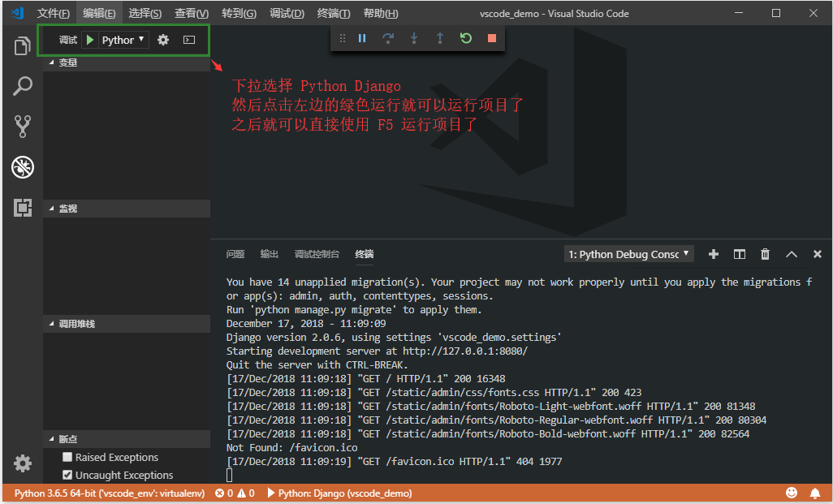
Task: Toggle the Raised Exceptions checkbox
Action: click(x=67, y=457)
